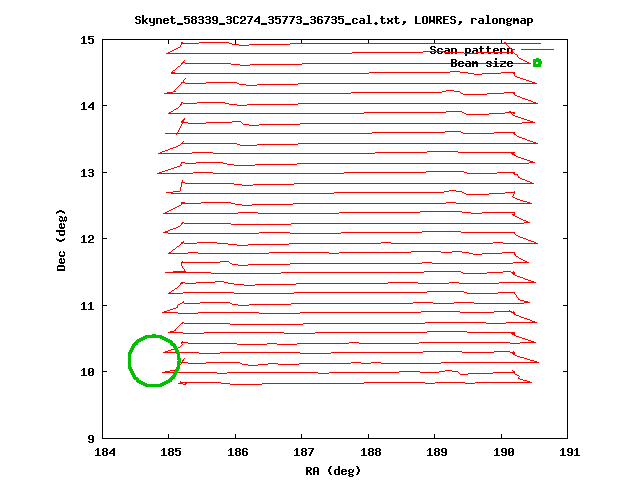
Task: Click the RA tick label 190
Action: point(504,452)
